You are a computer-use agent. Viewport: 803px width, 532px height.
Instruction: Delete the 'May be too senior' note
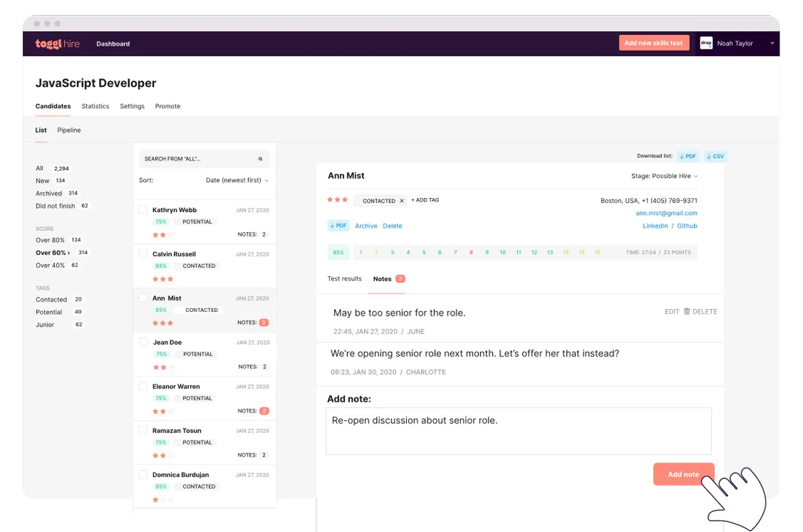point(700,312)
